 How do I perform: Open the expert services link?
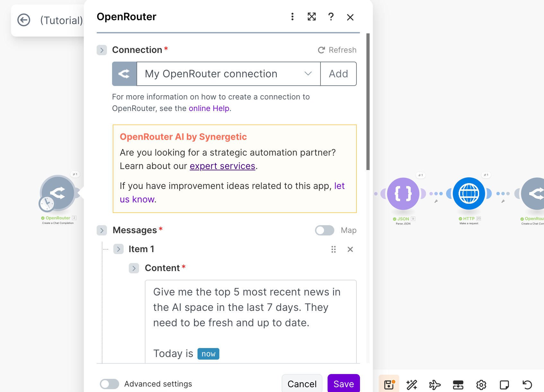[x=222, y=166]
